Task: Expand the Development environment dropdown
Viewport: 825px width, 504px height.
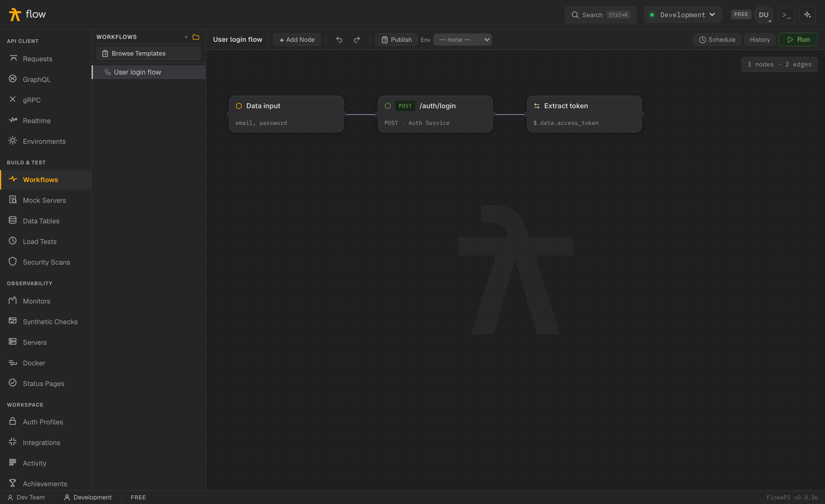Action: [682, 15]
